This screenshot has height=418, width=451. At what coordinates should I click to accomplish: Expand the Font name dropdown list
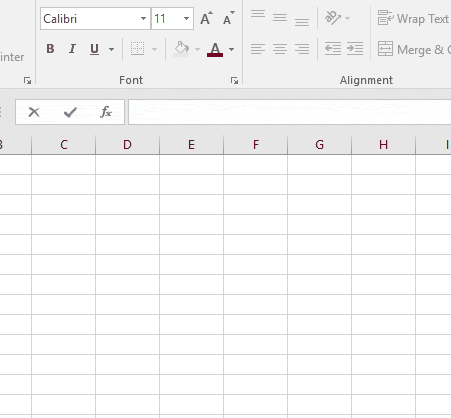pyautogui.click(x=144, y=19)
